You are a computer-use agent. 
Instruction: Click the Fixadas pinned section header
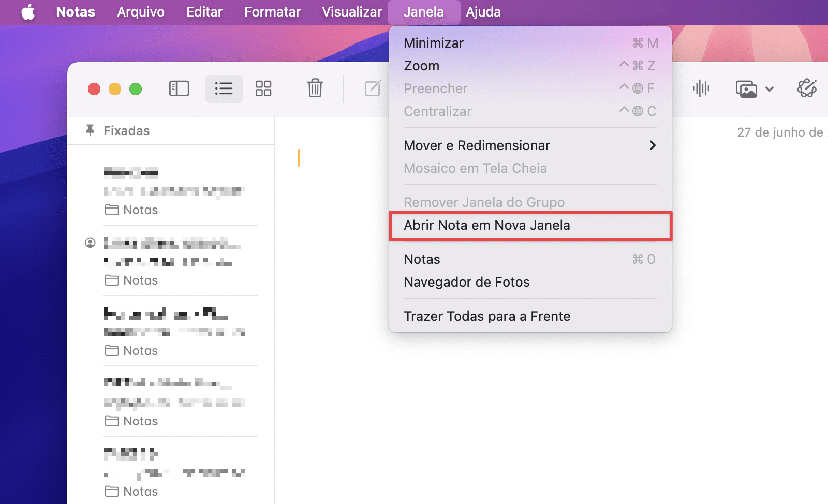[x=126, y=131]
